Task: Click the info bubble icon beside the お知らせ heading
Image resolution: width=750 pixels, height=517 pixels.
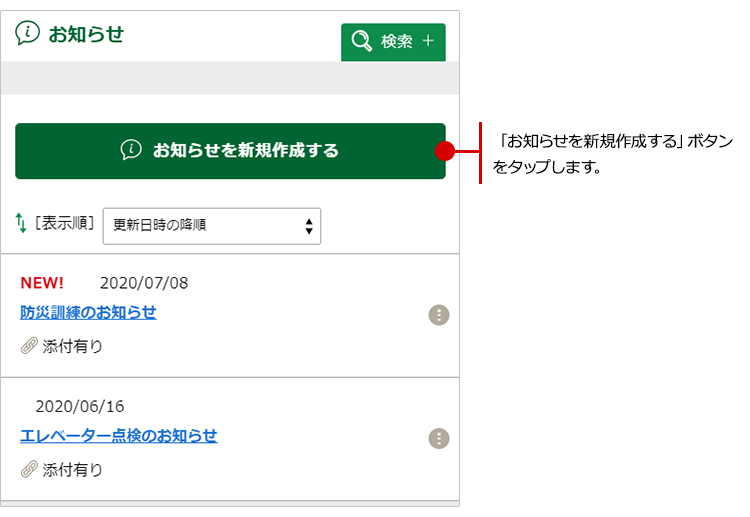Action: (28, 33)
